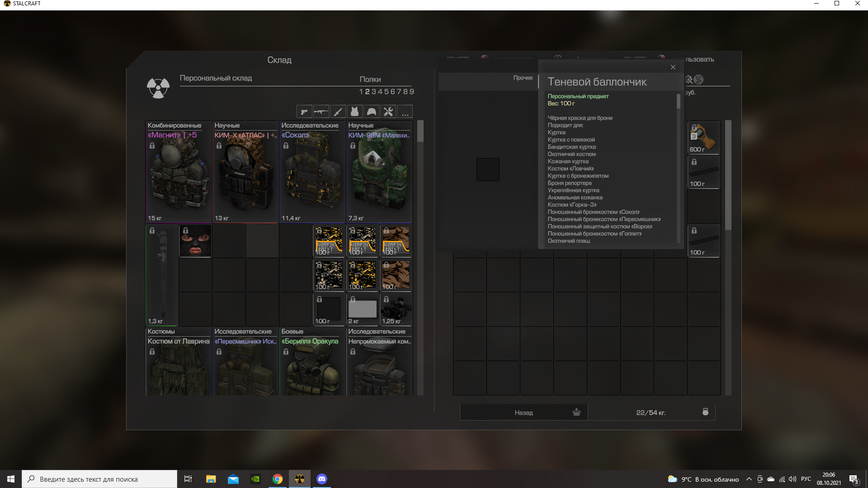Filter storage by body armor vest icon

tap(354, 112)
